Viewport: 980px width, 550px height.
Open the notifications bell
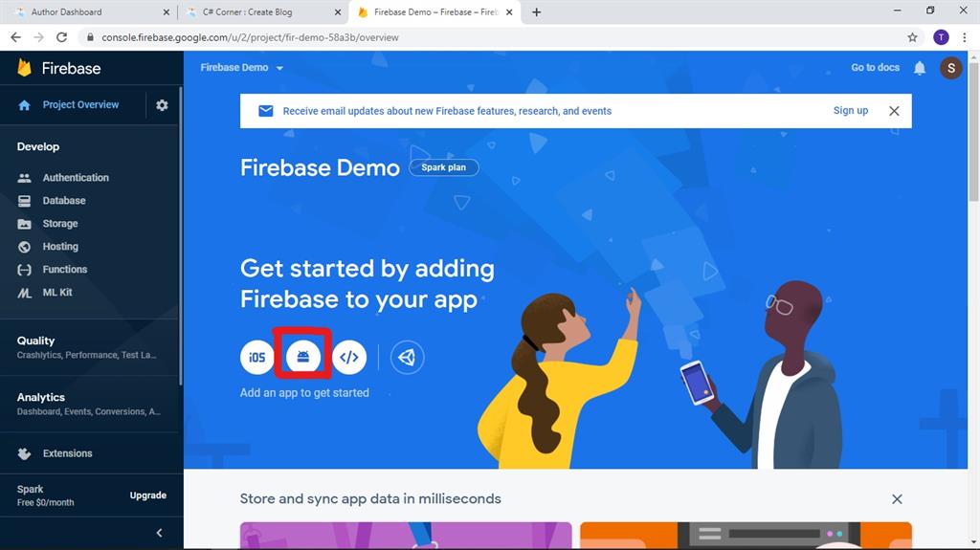[920, 68]
